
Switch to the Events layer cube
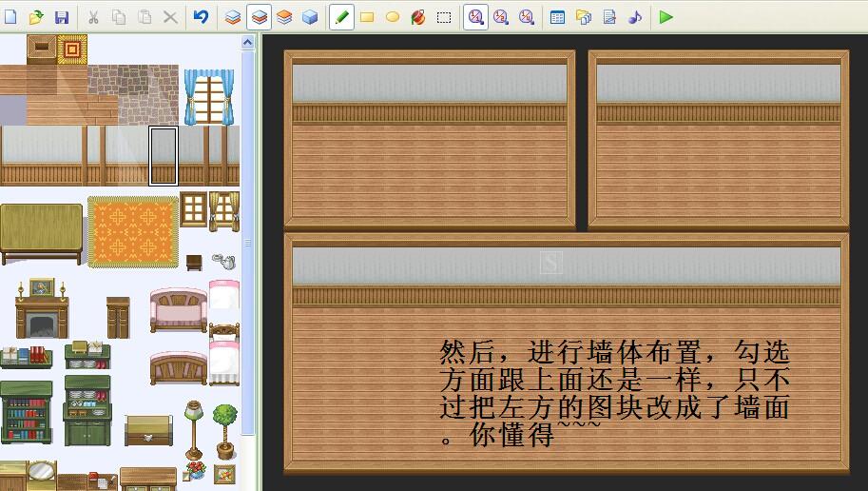[x=310, y=17]
